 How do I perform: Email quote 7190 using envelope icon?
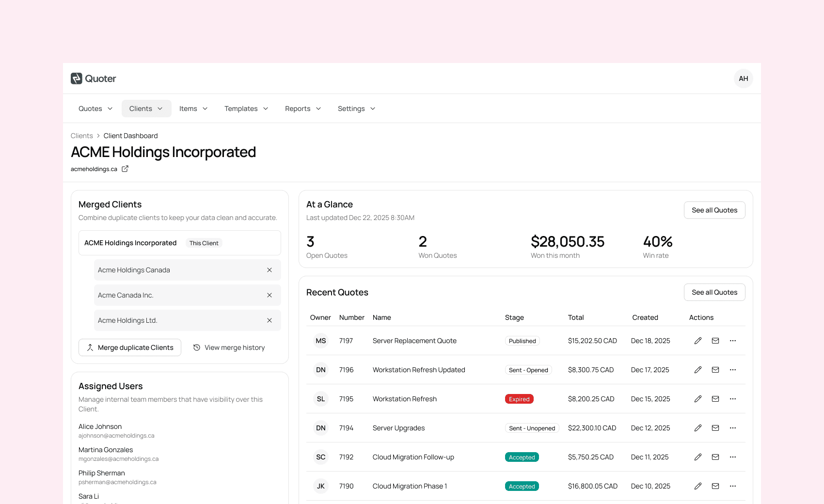pyautogui.click(x=715, y=486)
